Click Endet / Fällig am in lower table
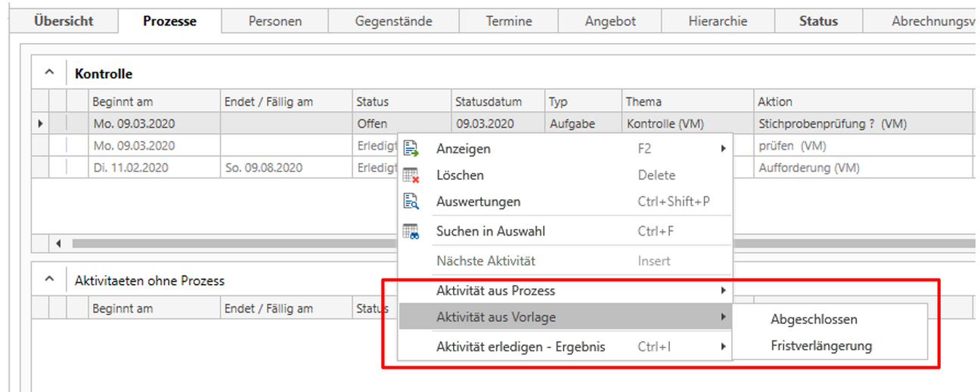Image resolution: width=980 pixels, height=392 pixels. click(x=287, y=309)
